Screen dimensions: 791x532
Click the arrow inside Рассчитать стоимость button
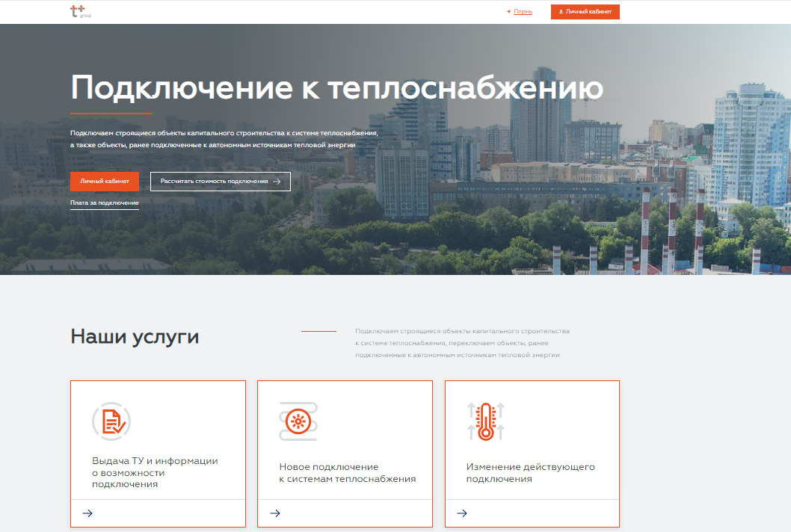click(x=277, y=181)
